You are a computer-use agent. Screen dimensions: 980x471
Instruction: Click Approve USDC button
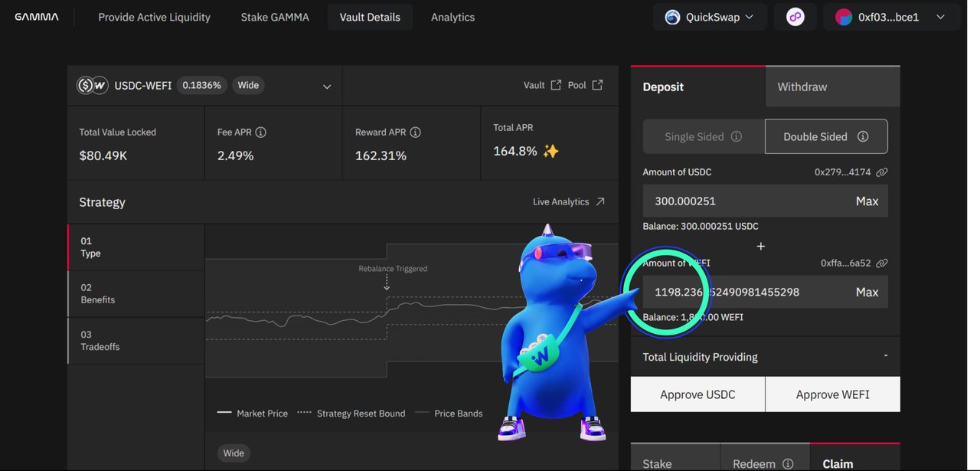coord(697,394)
